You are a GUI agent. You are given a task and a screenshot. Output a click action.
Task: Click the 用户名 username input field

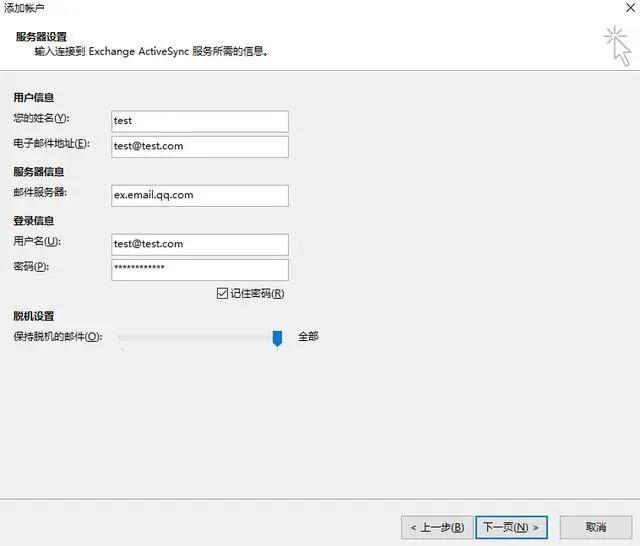click(200, 244)
